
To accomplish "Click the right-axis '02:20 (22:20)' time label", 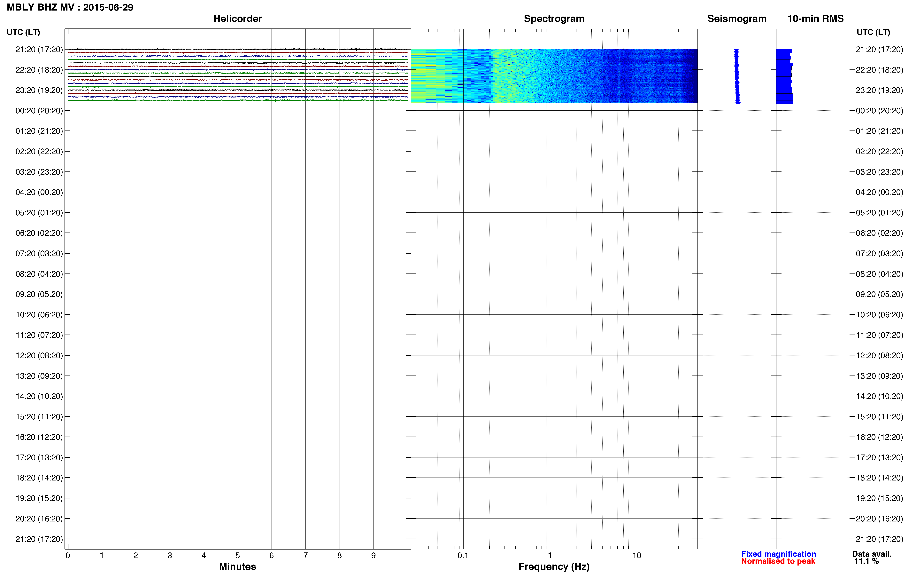I will pos(879,151).
